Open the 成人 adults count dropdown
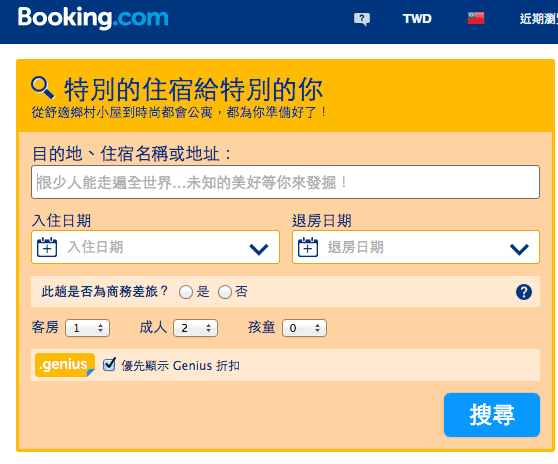 (195, 328)
